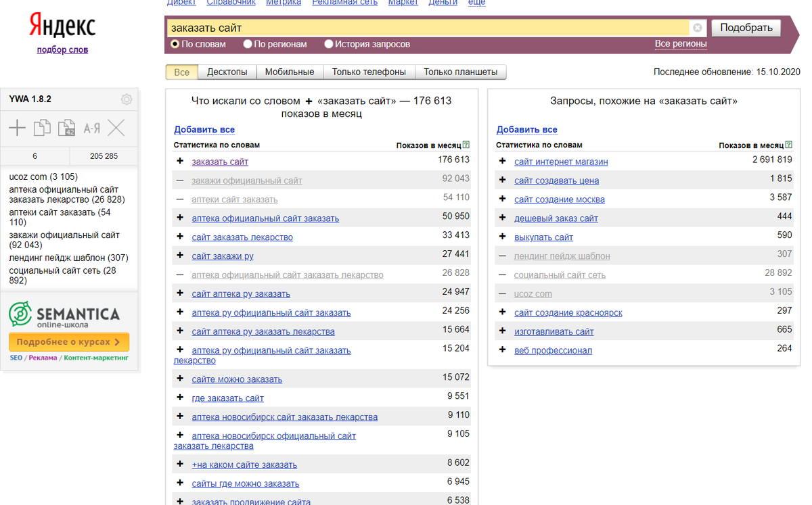This screenshot has width=812, height=505.
Task: Select 'По регионам' radio button
Action: pyautogui.click(x=247, y=44)
